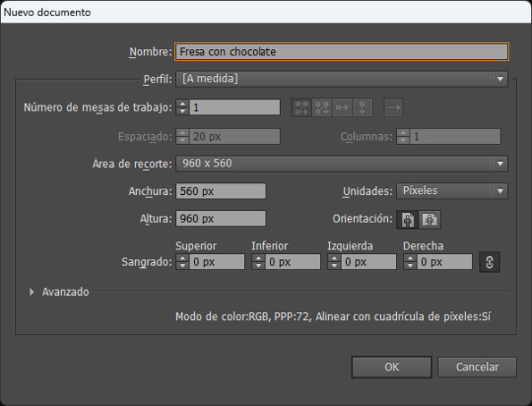Click the Cancelar button
The width and height of the screenshot is (532, 406).
(477, 367)
